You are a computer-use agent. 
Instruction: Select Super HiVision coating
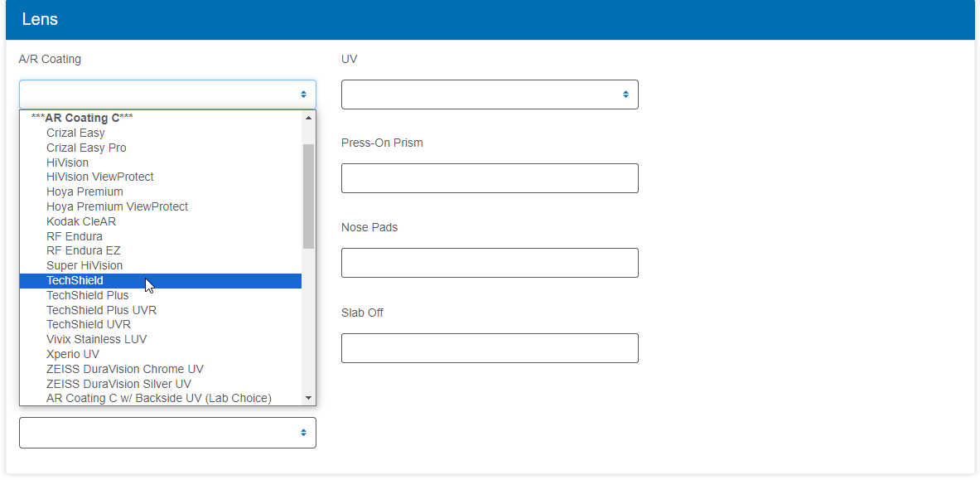click(161, 265)
